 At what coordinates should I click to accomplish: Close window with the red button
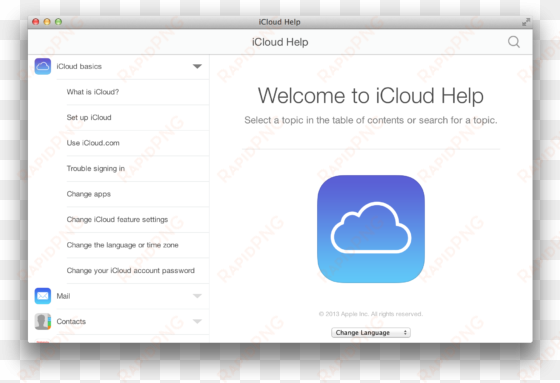pyautogui.click(x=35, y=22)
